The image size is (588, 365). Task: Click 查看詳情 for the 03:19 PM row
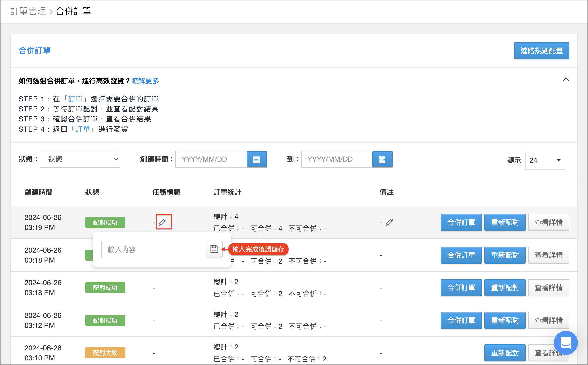coord(549,222)
